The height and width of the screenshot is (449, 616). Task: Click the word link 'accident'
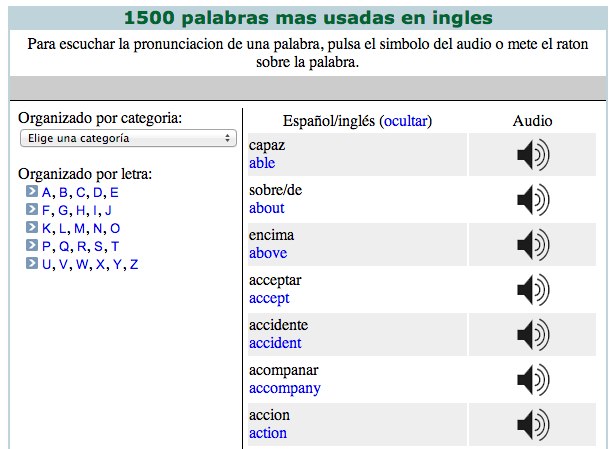coord(275,343)
